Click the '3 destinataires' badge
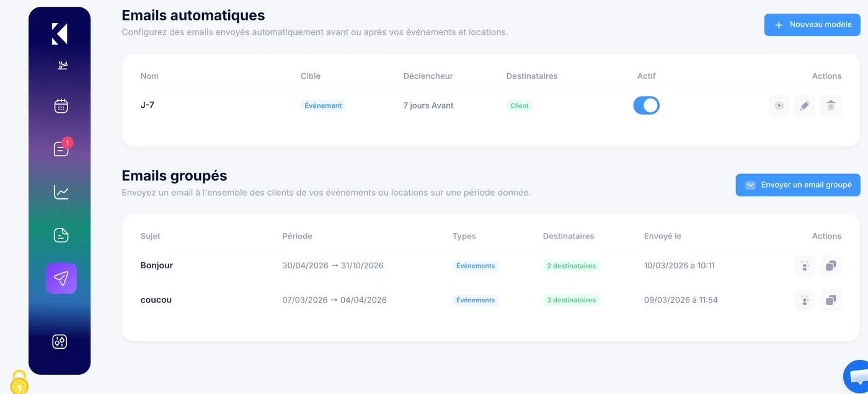Viewport: 868px width, 394px height. 572,300
